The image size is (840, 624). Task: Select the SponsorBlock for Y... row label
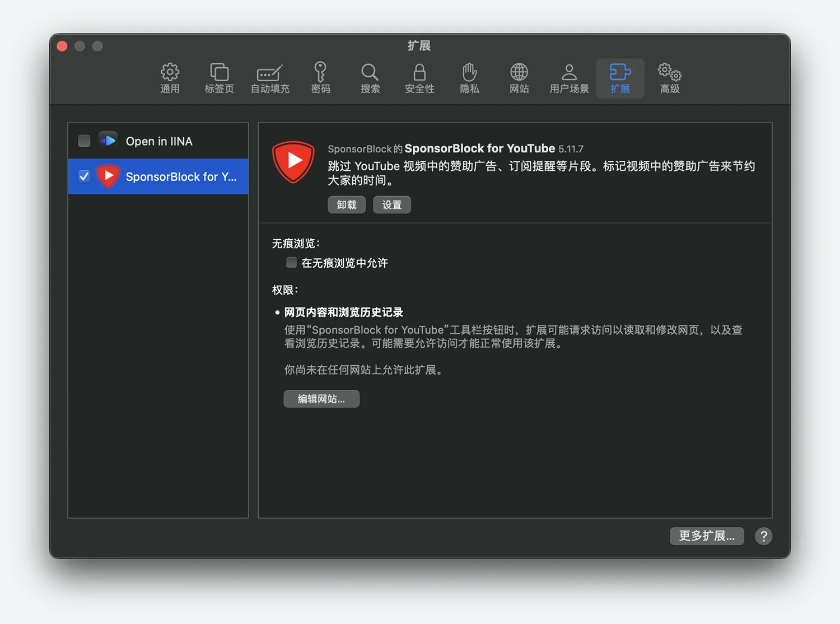coord(181,177)
